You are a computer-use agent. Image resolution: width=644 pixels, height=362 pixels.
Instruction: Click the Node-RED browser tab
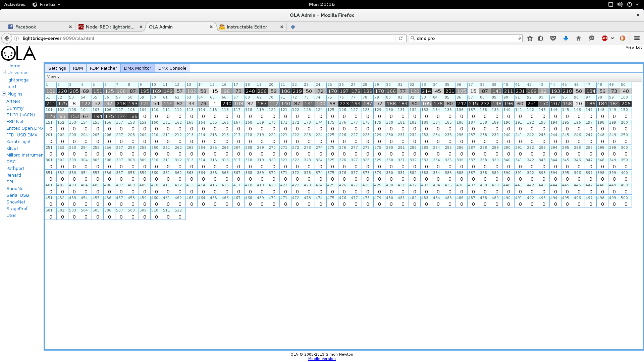point(110,26)
